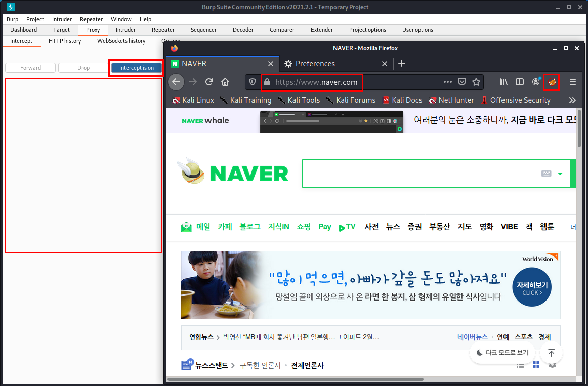Click the NAVER TV play icon
588x386 pixels.
point(342,228)
